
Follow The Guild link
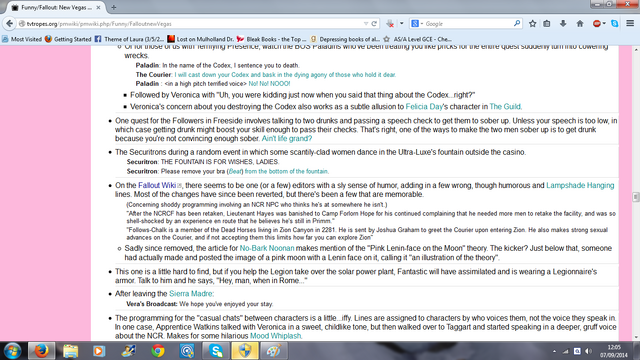[505, 107]
